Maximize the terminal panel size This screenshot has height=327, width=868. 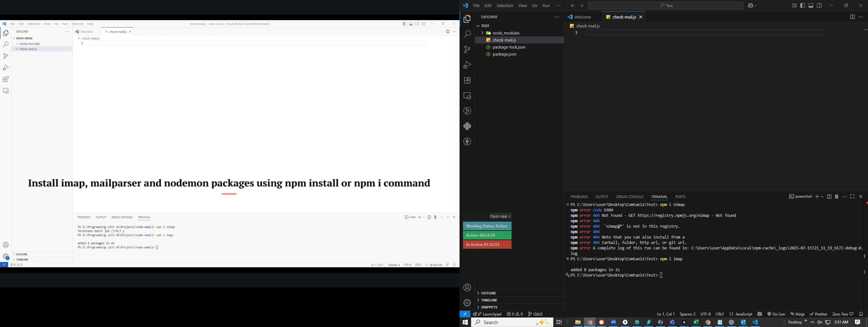(852, 196)
